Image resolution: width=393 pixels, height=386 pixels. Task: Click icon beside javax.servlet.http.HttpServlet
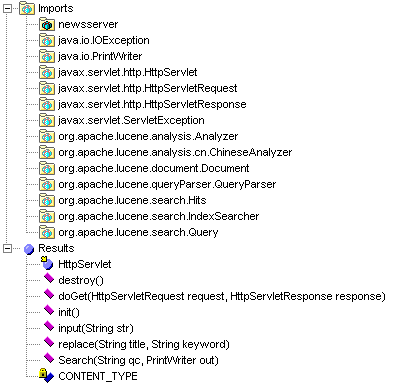point(47,72)
